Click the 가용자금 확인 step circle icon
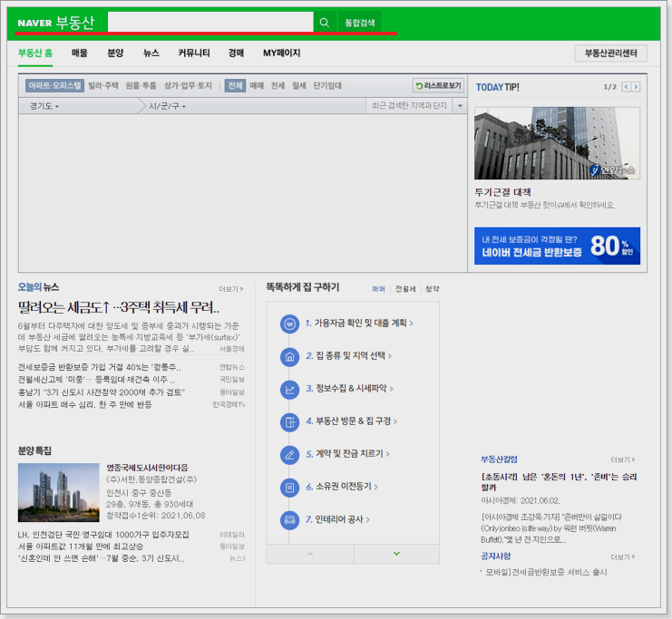 (x=289, y=324)
